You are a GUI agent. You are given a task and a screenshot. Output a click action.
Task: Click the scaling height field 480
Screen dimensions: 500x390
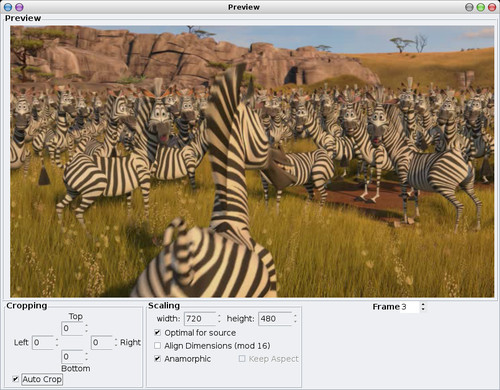point(275,319)
